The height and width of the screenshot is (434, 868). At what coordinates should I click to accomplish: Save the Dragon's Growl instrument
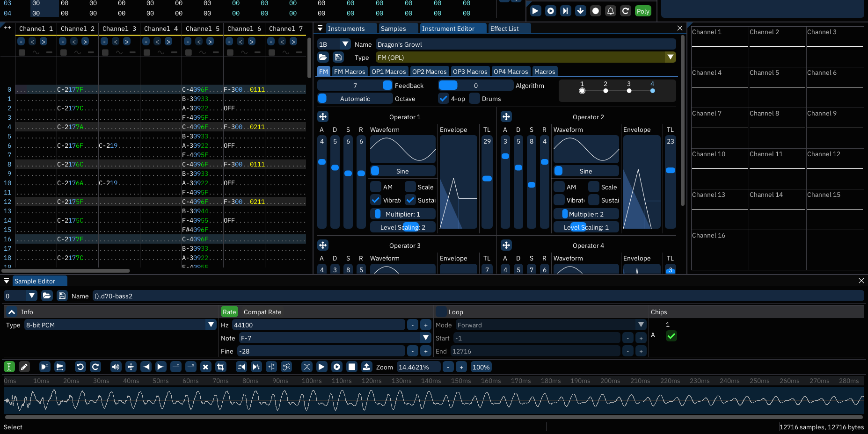pos(338,57)
